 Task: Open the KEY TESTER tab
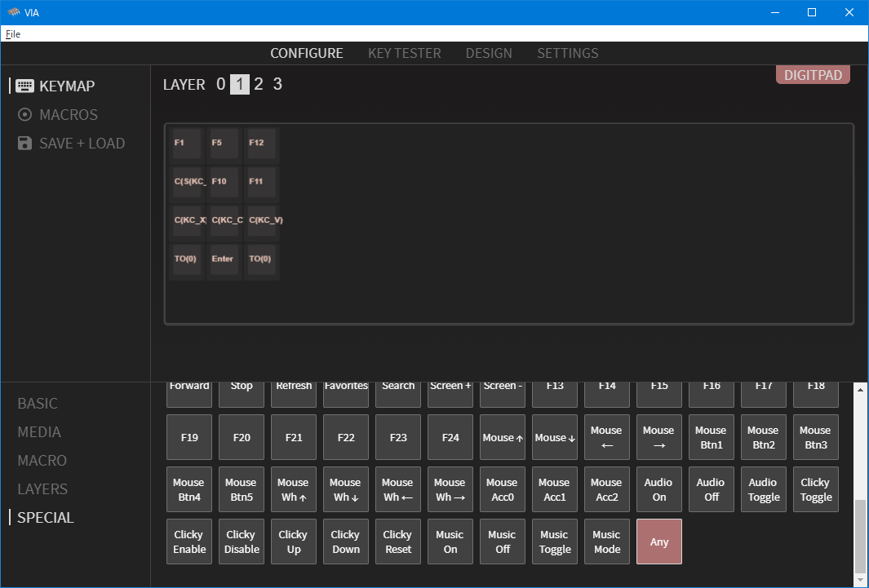click(x=404, y=53)
